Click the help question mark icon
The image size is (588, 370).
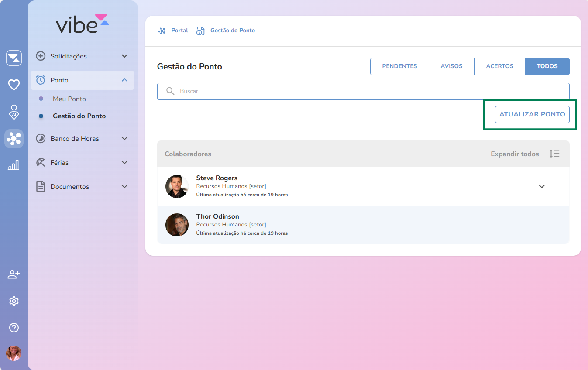pyautogui.click(x=14, y=328)
